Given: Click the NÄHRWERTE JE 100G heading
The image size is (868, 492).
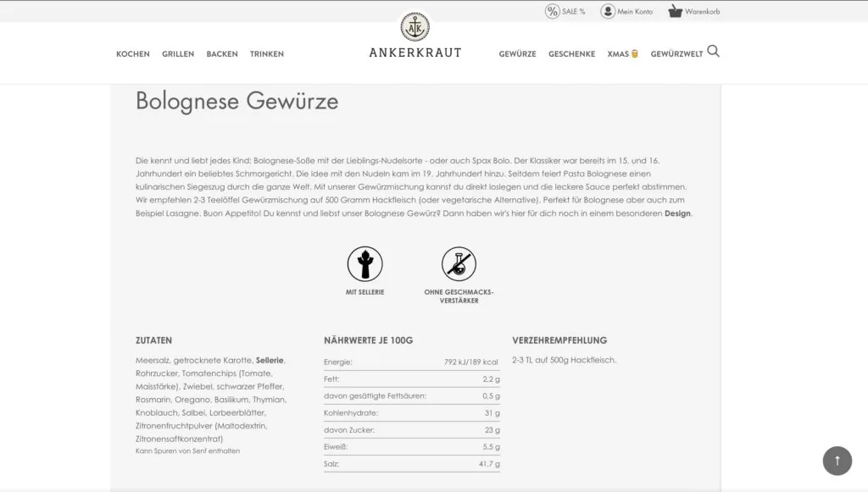Looking at the screenshot, I should coord(368,340).
